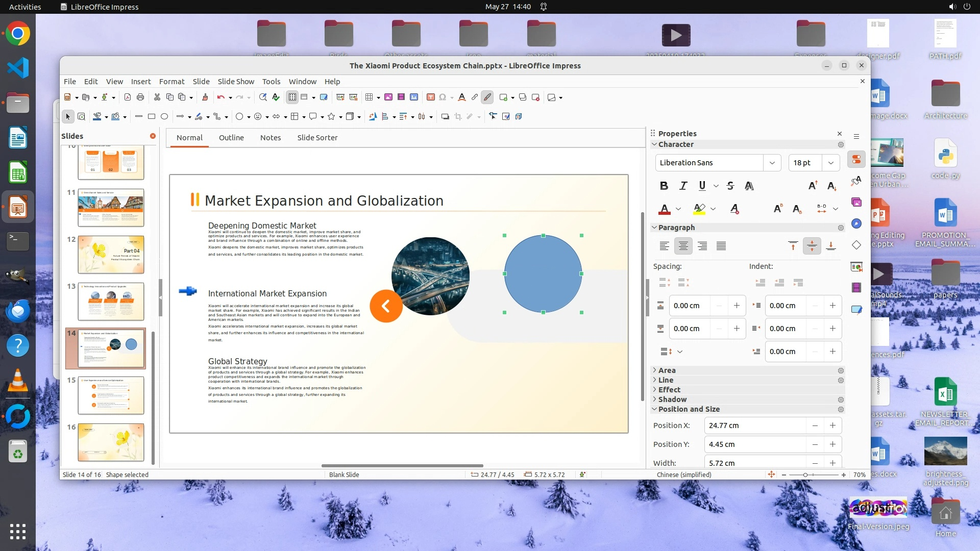
Task: Open the 18 pt font size dropdown
Action: 830,163
